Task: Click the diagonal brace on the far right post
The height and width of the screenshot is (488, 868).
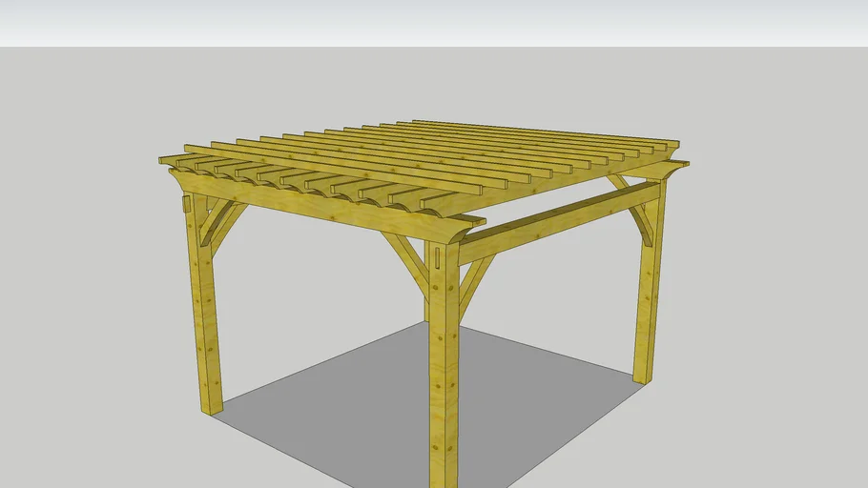Action: 637,217
